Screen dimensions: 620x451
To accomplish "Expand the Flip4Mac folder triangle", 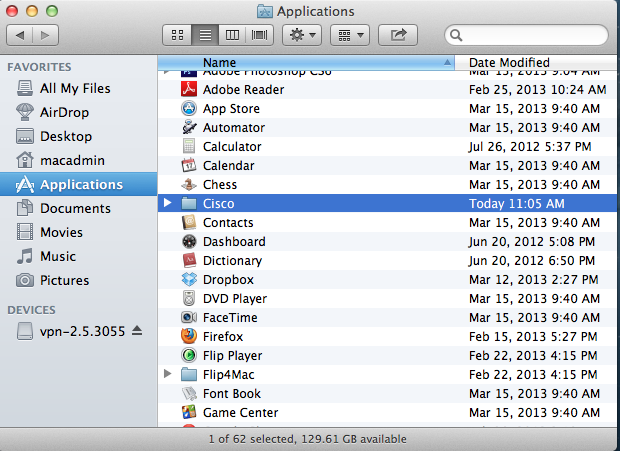I will pyautogui.click(x=167, y=374).
